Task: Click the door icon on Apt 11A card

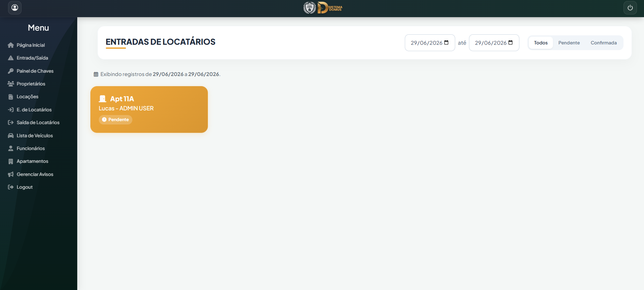Action: click(102, 99)
